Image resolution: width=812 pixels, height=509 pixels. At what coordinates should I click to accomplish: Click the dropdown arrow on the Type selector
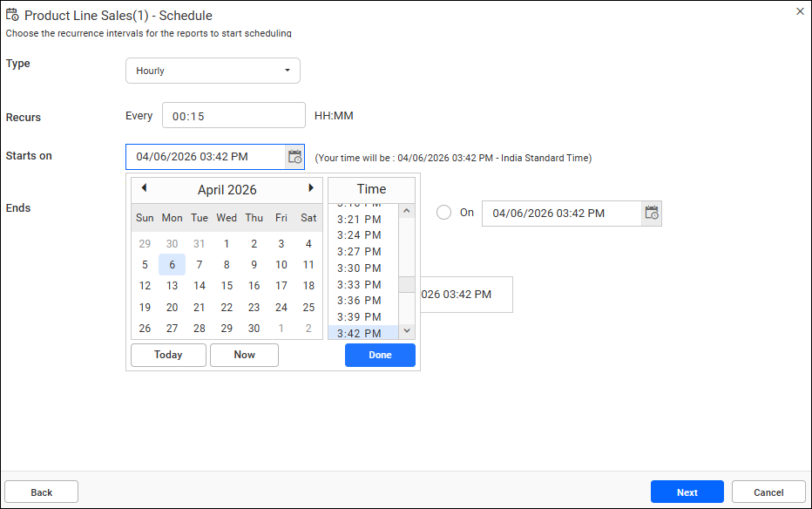287,71
